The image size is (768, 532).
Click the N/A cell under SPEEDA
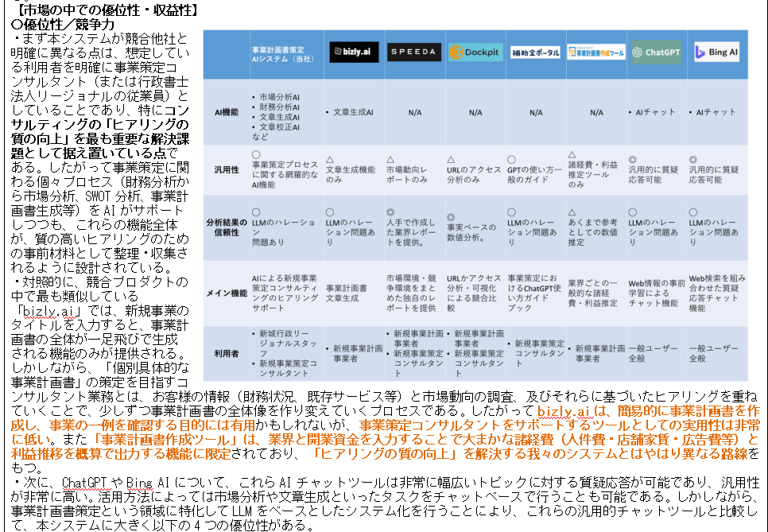pos(414,113)
